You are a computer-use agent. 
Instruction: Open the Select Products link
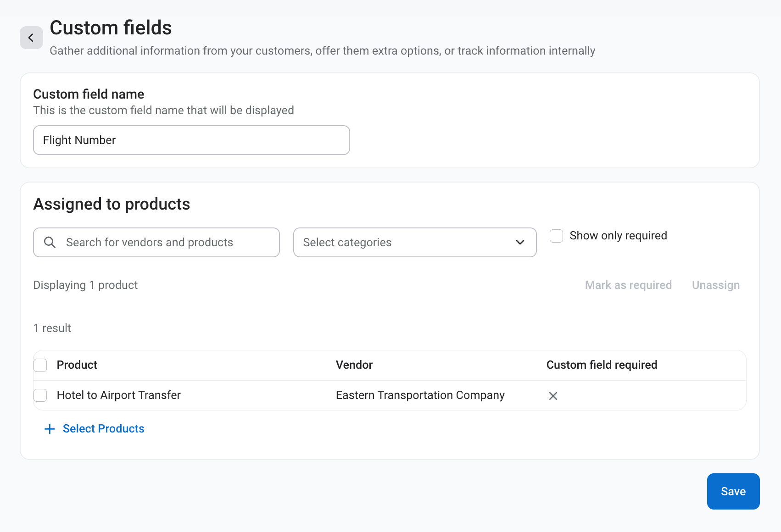coord(104,428)
